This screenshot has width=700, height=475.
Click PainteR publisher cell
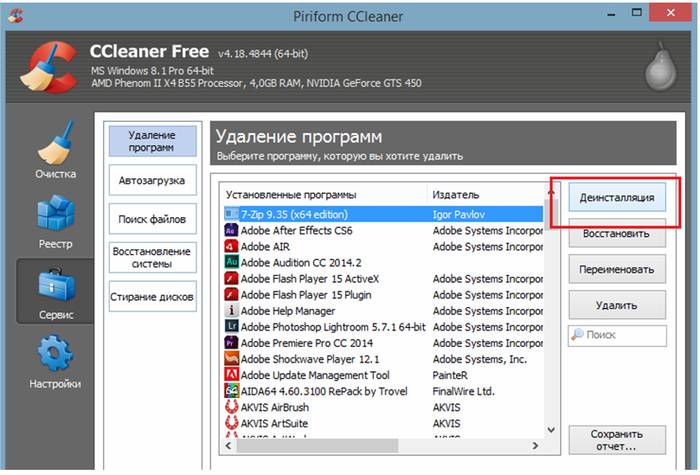pyautogui.click(x=450, y=375)
